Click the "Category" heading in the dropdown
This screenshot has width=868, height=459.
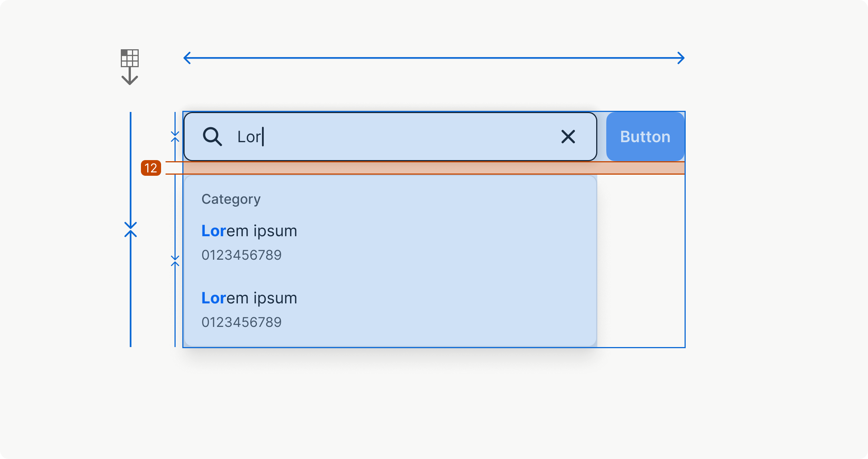pyautogui.click(x=231, y=199)
